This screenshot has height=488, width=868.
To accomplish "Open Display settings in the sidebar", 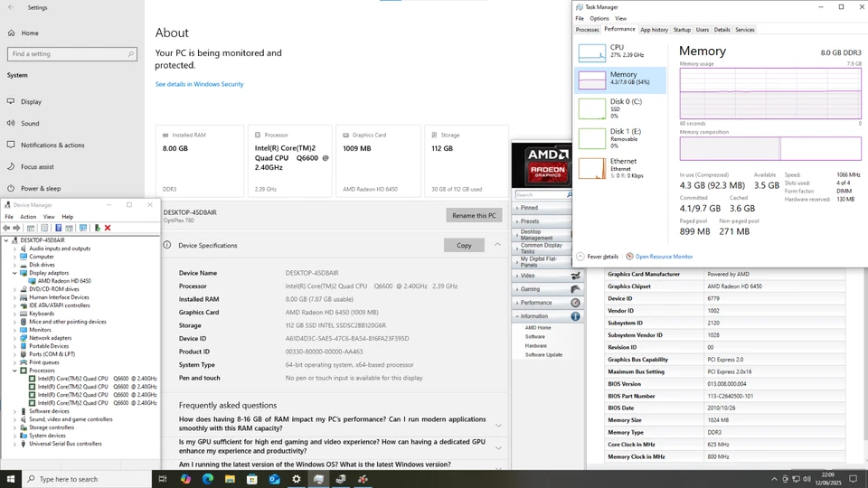I will 32,102.
